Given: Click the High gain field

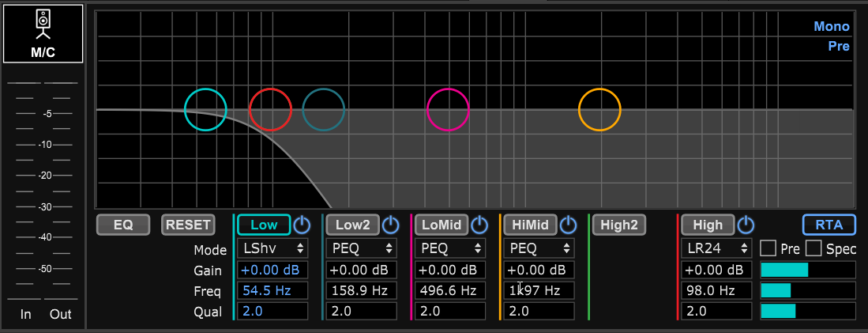Looking at the screenshot, I should point(716,270).
